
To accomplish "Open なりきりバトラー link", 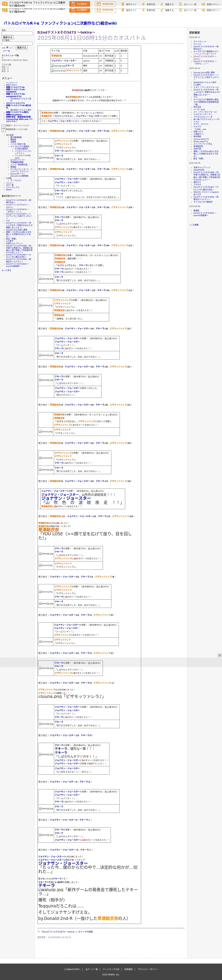I will (x=18, y=160).
